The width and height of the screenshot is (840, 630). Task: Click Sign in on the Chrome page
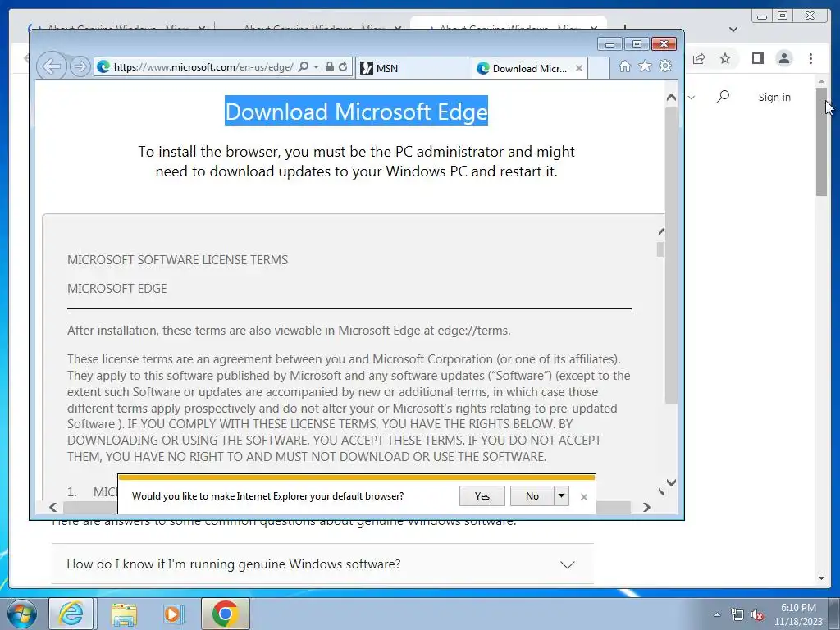[774, 97]
